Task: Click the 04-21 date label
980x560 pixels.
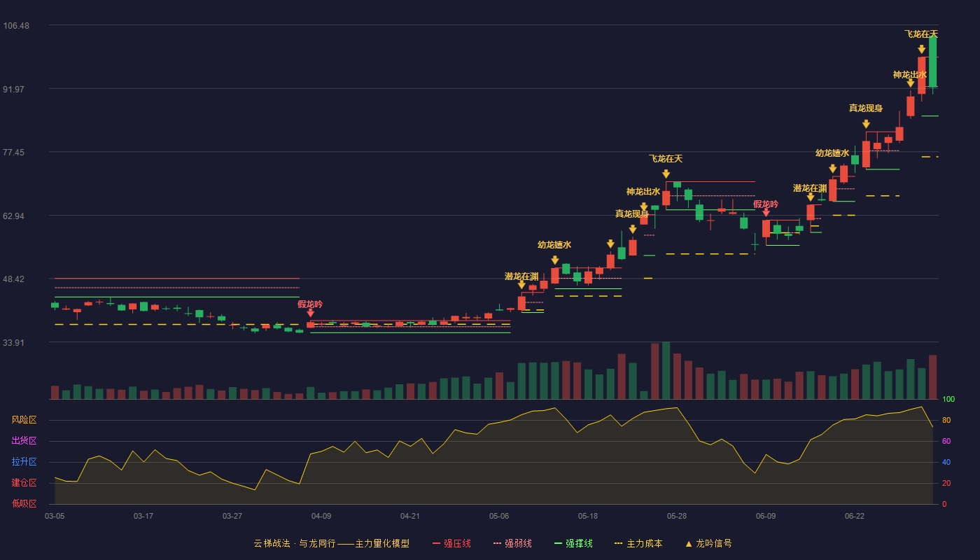Action: [x=410, y=516]
